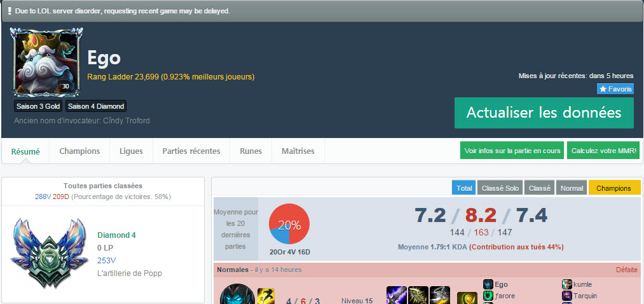
Task: Click the Runaan's Hurricane item icon
Action: [x=418, y=295]
